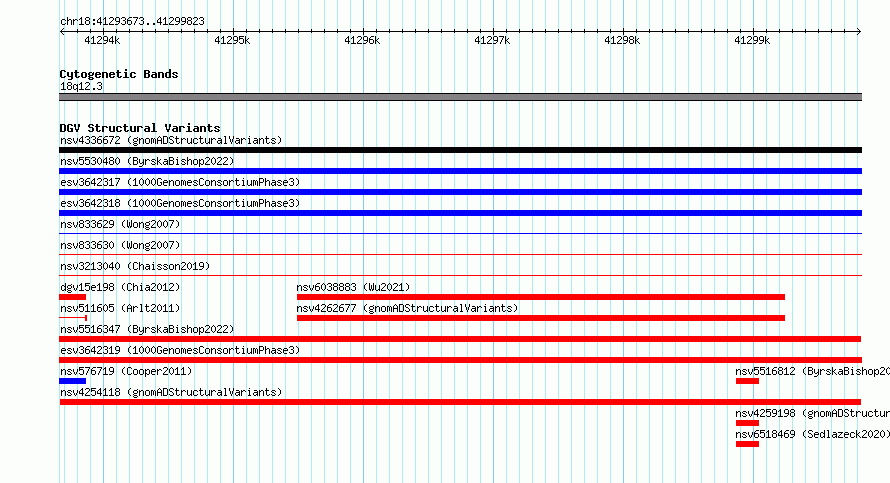The width and height of the screenshot is (890, 483).
Task: Click the short blue nsv576719 bar
Action: [73, 381]
